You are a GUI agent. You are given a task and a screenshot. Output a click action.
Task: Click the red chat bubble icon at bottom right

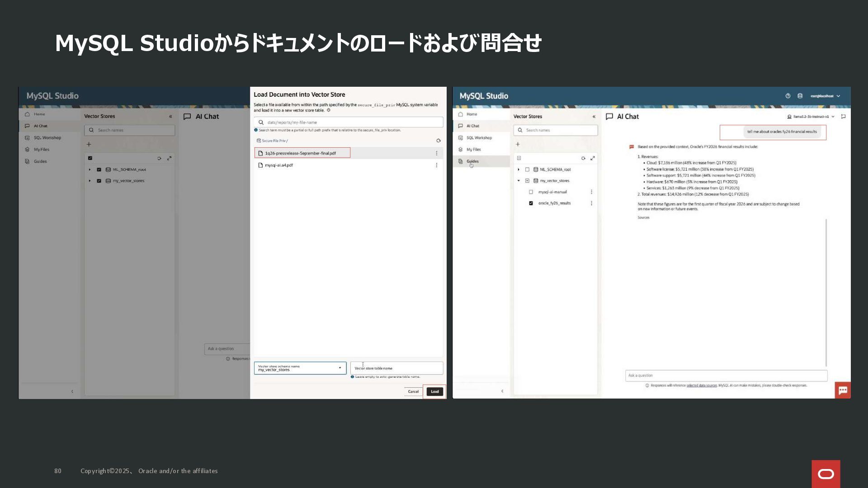[843, 390]
